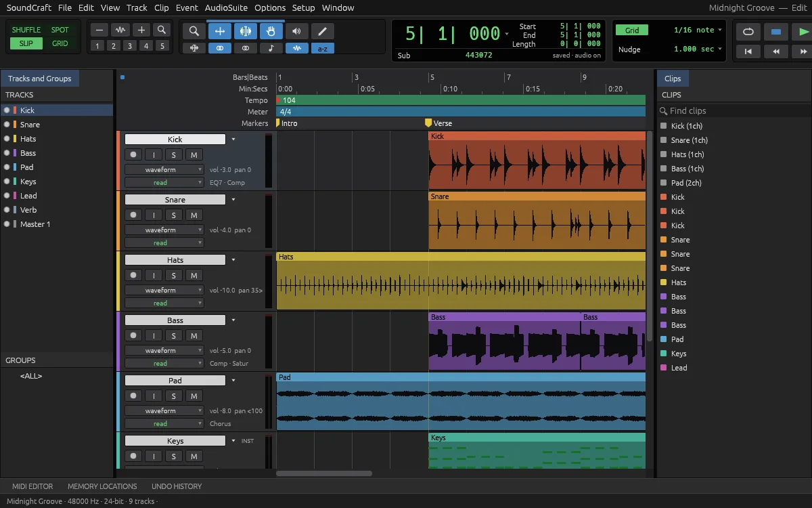Click inside the Find clips search field
The image size is (812, 508).
tap(734, 111)
